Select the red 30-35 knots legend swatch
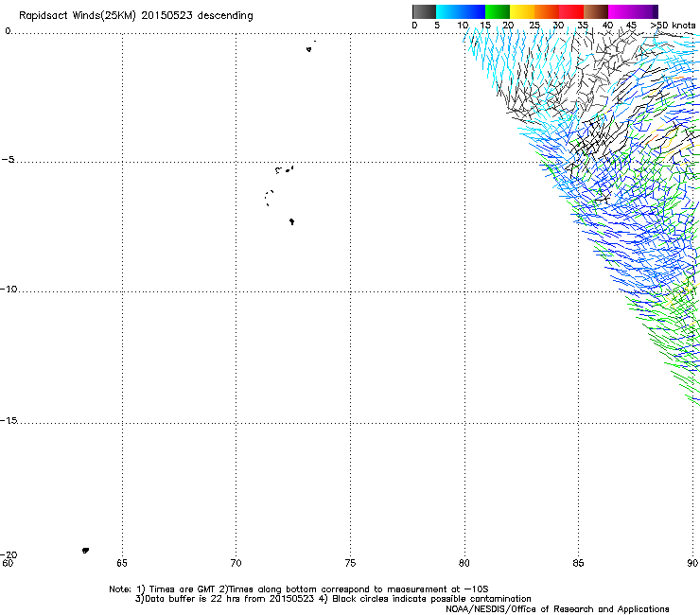 point(571,11)
